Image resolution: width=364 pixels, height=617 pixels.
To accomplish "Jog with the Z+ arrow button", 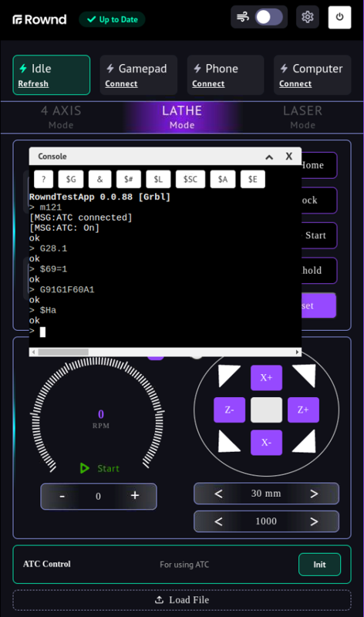I will point(303,410).
